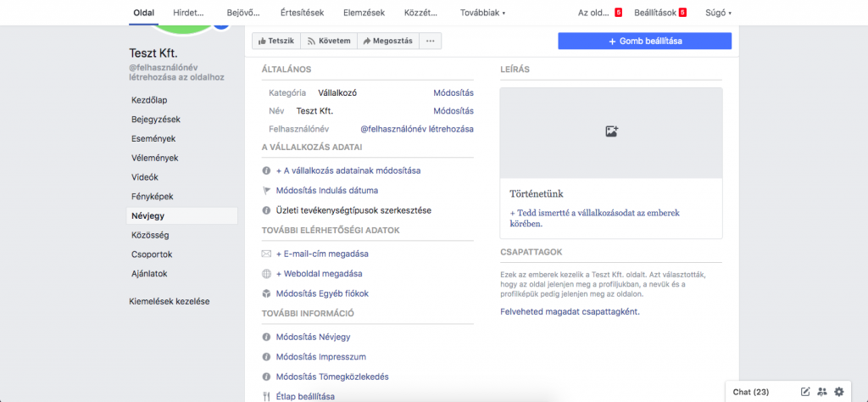868x402 pixels.
Task: Open the Súgó dropdown menu
Action: click(x=719, y=12)
